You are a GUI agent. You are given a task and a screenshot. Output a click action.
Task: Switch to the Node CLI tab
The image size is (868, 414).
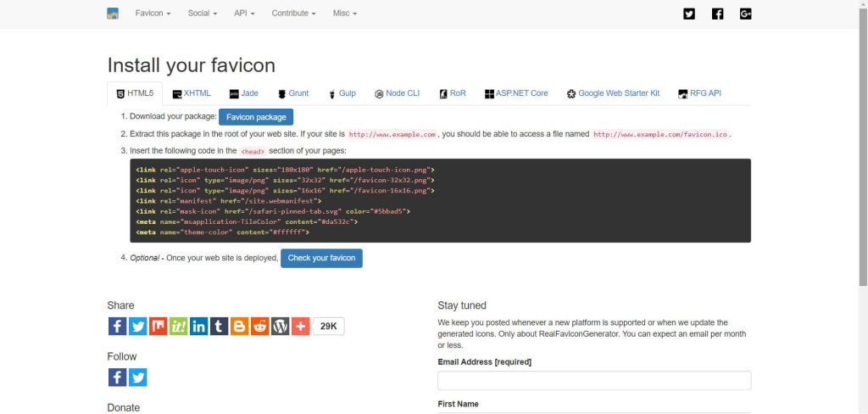coord(398,93)
